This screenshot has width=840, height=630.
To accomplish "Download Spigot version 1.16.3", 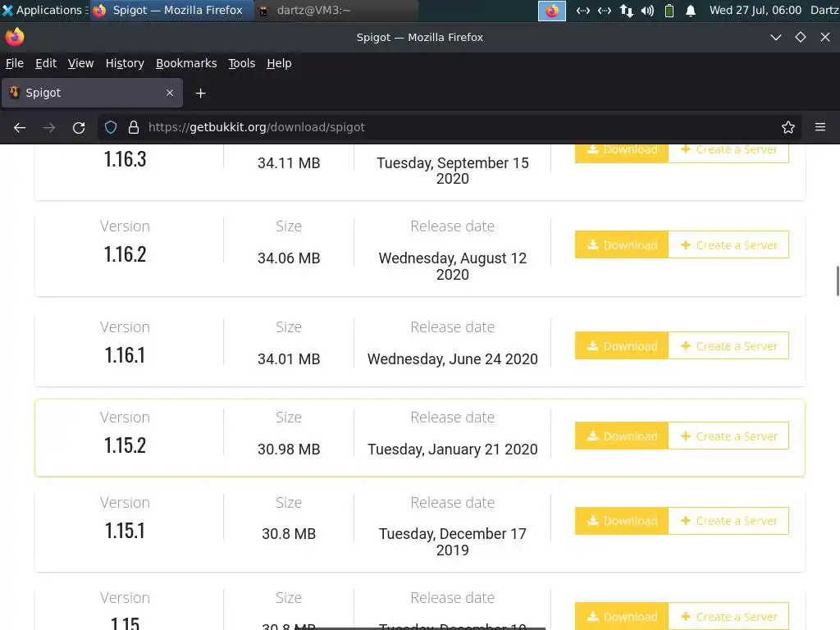I will tap(622, 153).
